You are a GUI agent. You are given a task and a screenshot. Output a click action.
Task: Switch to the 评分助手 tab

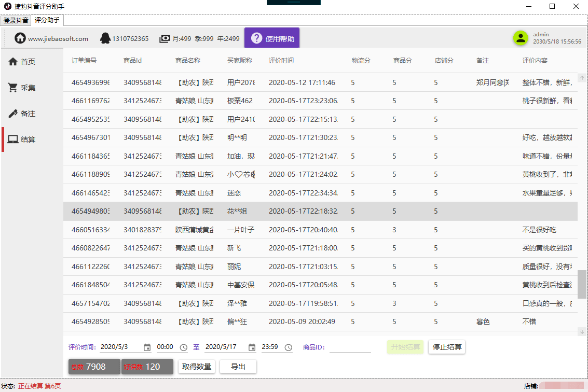tap(47, 20)
